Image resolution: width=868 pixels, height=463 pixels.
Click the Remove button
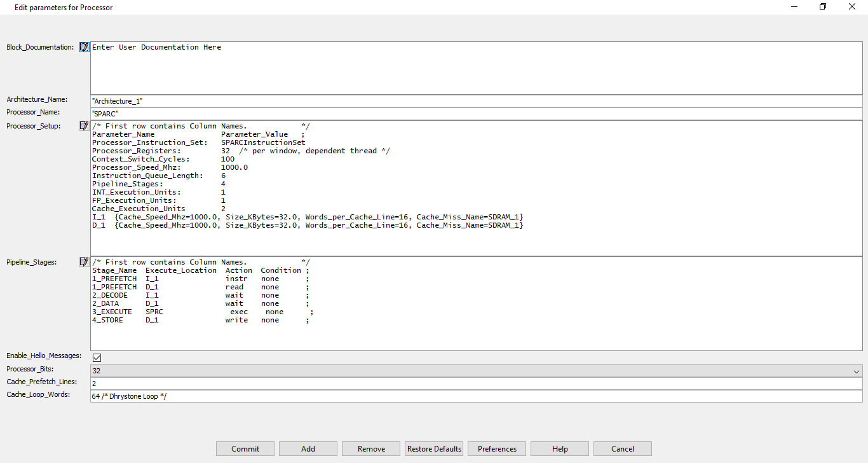point(371,448)
